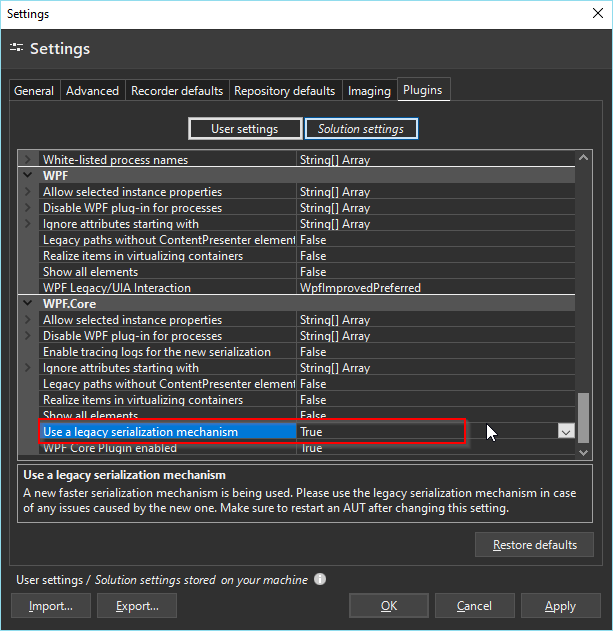Switch to Solution settings view
Screen dimensions: 613x631
click(361, 129)
